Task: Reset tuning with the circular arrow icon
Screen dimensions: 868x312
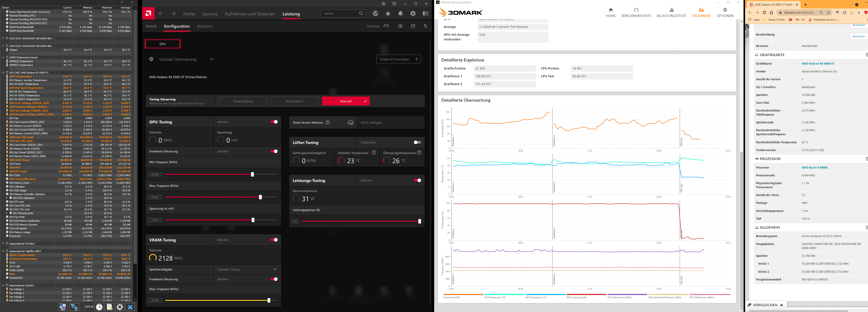Action: [425, 26]
